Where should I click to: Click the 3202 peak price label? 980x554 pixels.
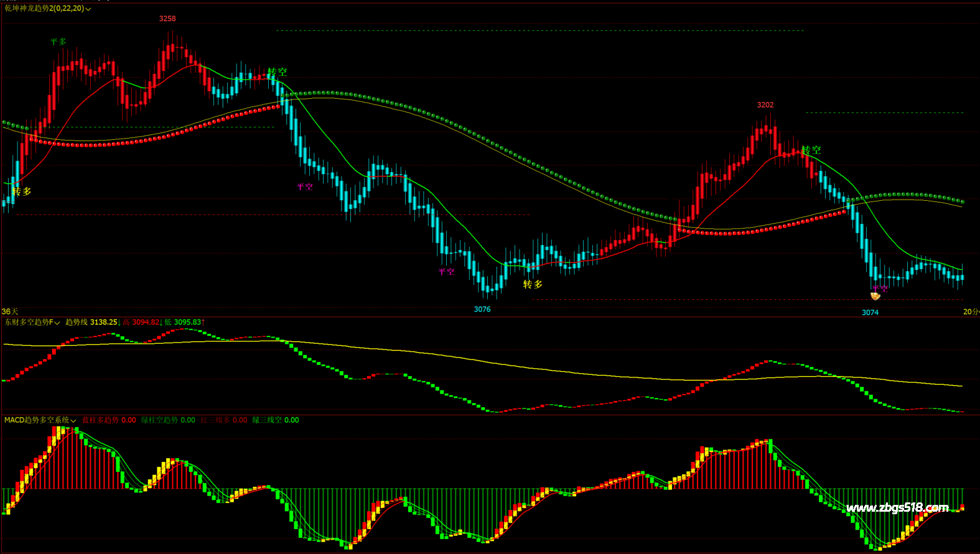tap(765, 105)
